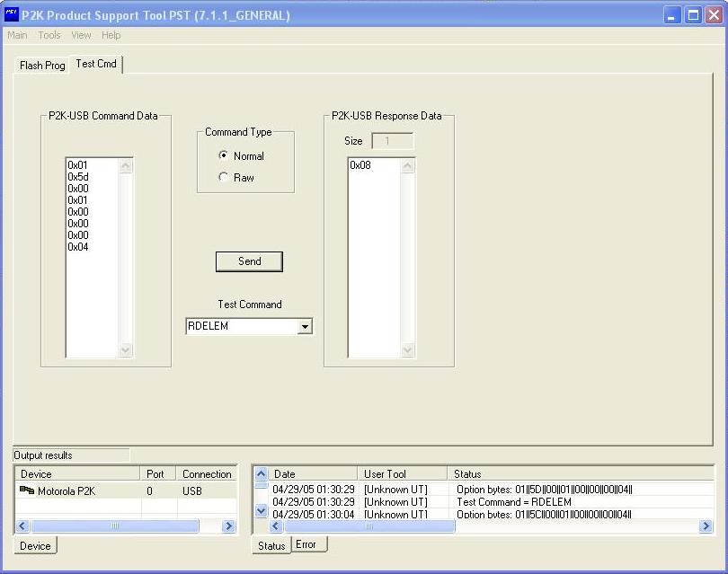Image resolution: width=728 pixels, height=574 pixels.
Task: Click the Send button
Action: (249, 261)
